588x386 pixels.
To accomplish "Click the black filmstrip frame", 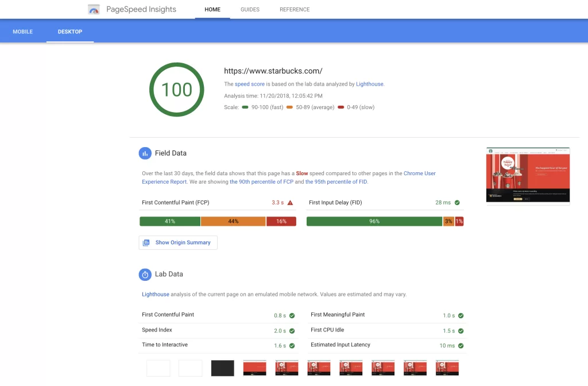I will (x=223, y=368).
